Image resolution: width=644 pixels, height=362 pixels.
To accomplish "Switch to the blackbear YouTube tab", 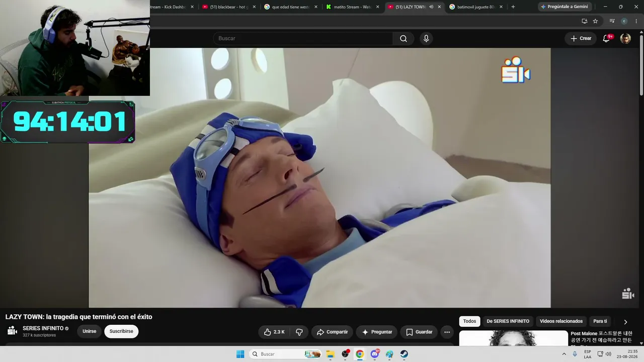I will (228, 7).
